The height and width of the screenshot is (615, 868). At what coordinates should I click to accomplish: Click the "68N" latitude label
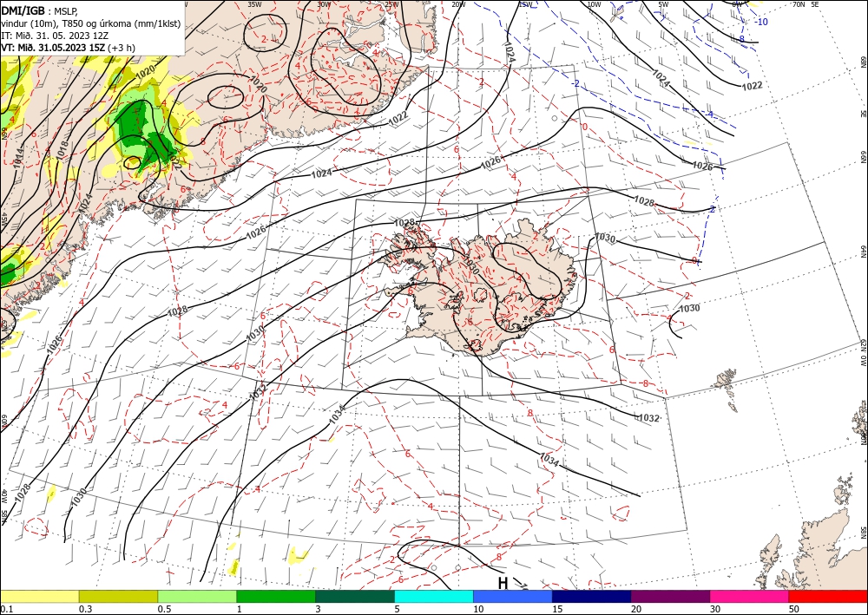863,62
